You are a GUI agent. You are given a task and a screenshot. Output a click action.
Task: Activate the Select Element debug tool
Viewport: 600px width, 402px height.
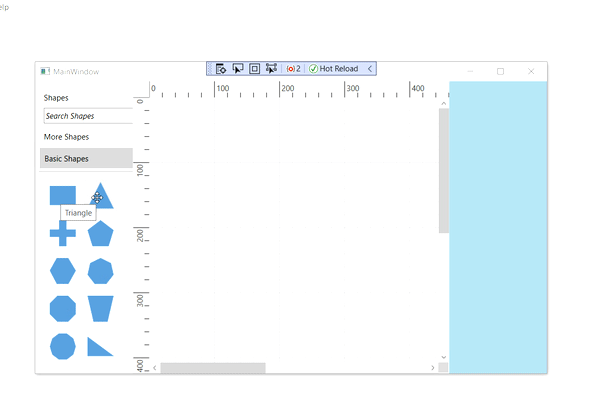coord(238,69)
